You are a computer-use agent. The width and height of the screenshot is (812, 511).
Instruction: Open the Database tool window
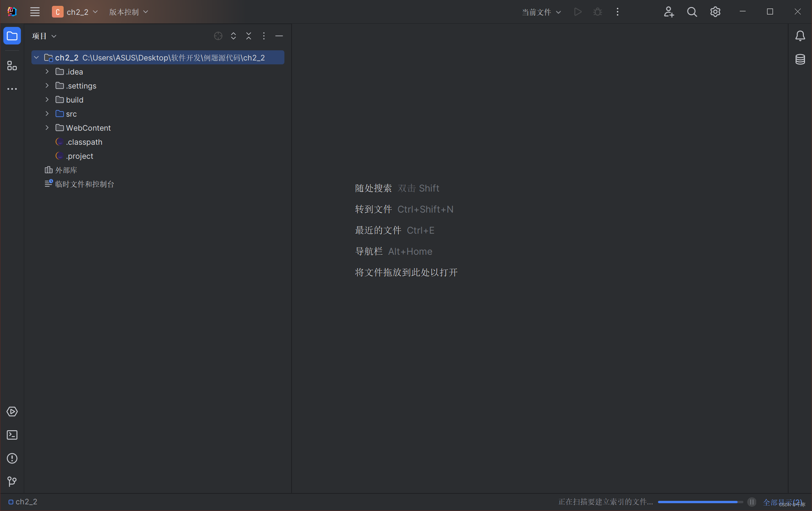[800, 59]
